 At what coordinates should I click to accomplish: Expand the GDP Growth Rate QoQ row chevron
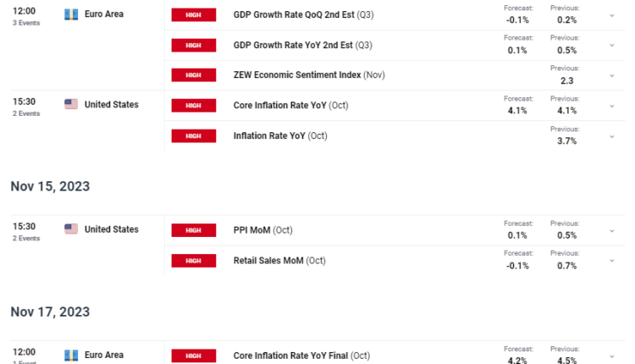[612, 15]
